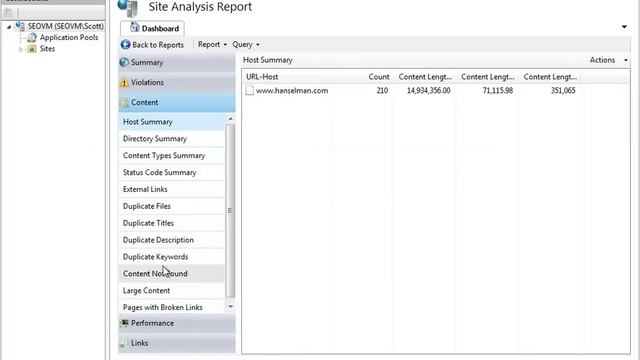Click the www.hanselman.com page icon
This screenshot has width=640, height=360.
click(x=249, y=91)
